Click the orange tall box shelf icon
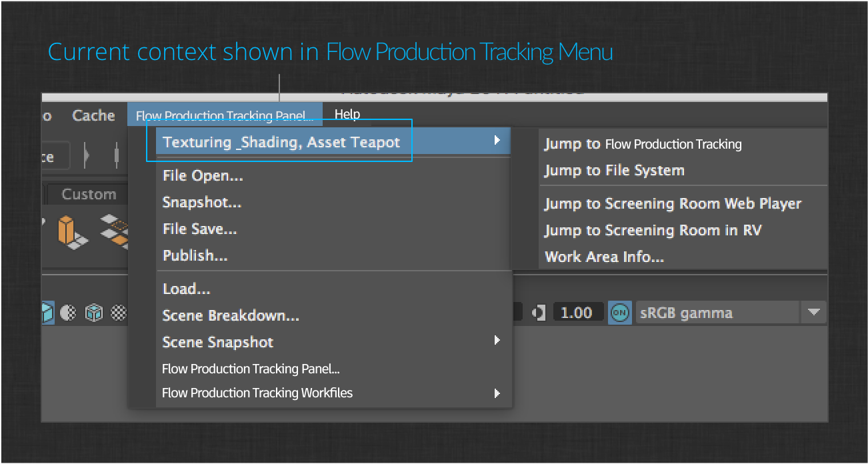The height and width of the screenshot is (464, 868). coord(72,232)
